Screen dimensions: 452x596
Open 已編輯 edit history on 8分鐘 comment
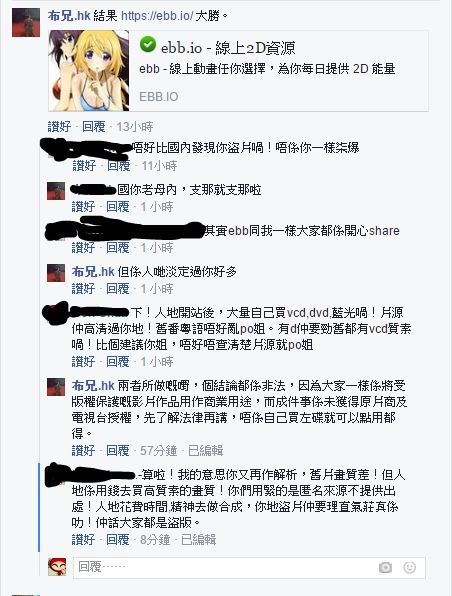(x=198, y=540)
